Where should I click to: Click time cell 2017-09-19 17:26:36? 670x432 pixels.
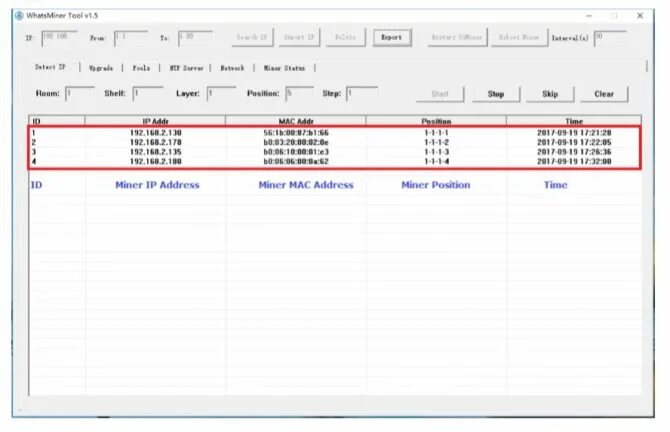tap(574, 152)
